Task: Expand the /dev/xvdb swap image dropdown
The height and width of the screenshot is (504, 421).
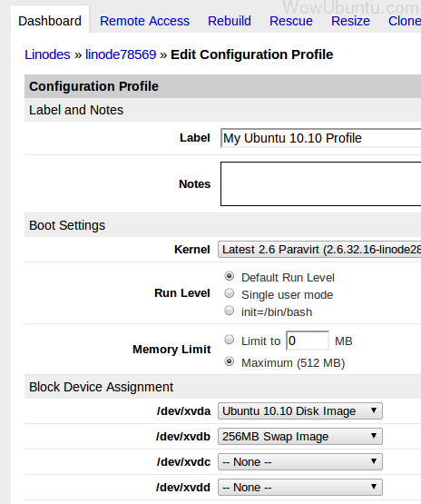Action: coord(300,436)
